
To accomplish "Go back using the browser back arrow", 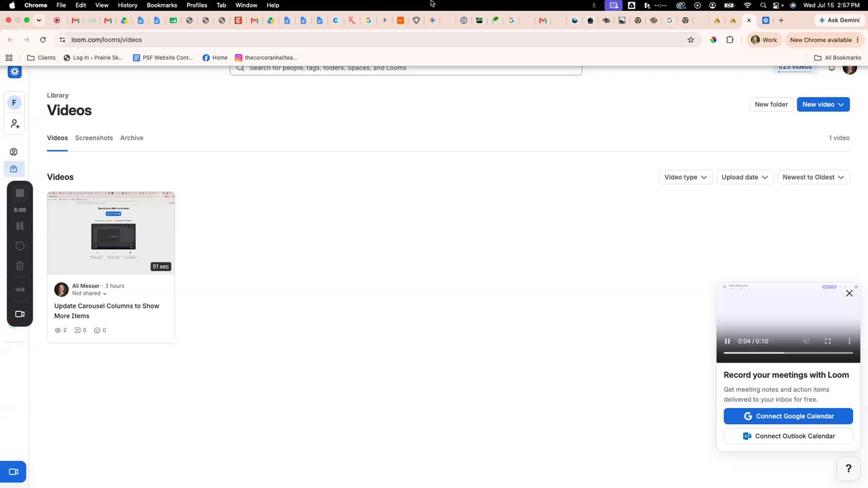I will click(10, 40).
